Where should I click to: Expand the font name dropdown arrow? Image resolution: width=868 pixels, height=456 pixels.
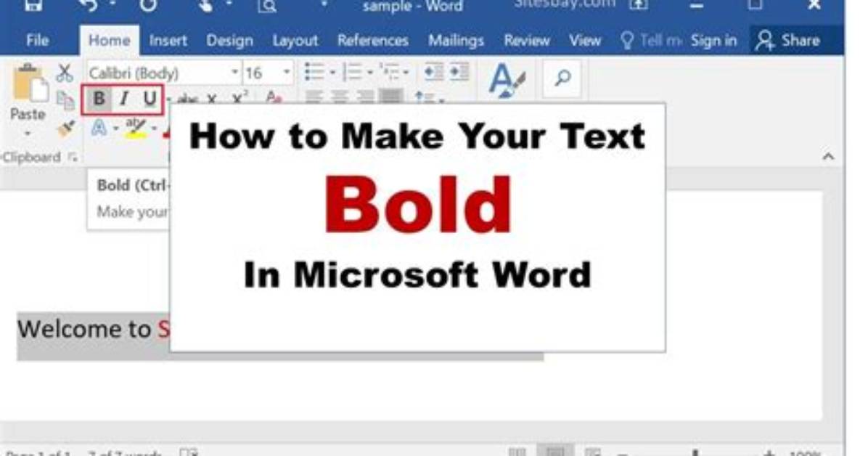click(x=234, y=73)
